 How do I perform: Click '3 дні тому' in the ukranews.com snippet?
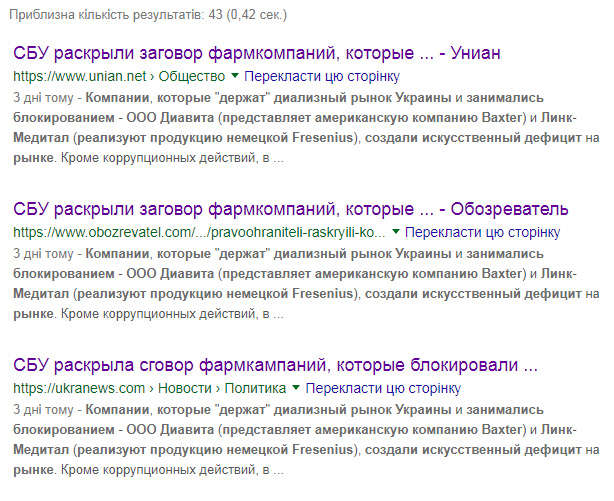(43, 409)
